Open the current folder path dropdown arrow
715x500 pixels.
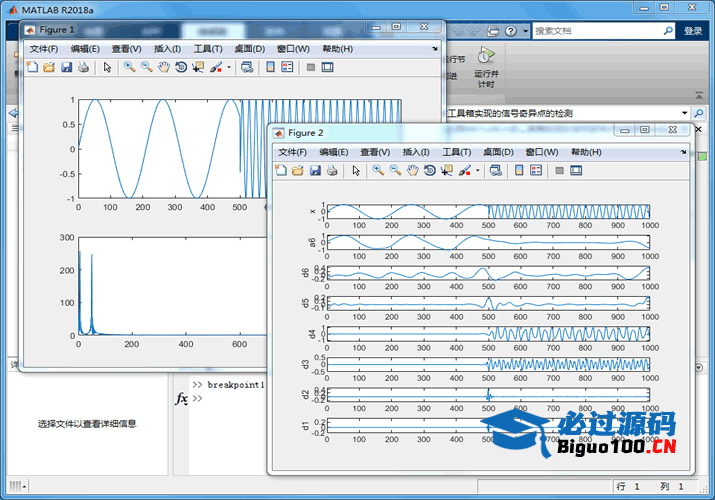coord(684,113)
